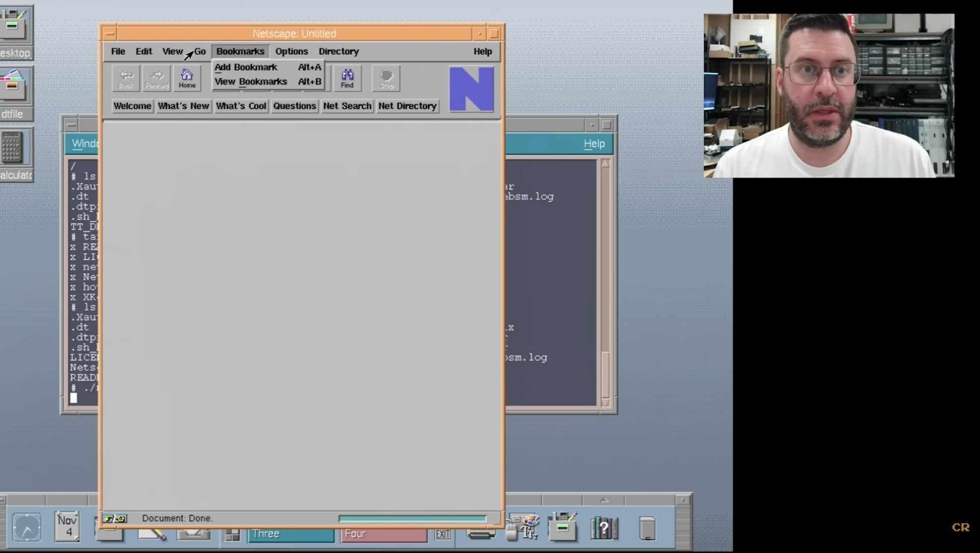The height and width of the screenshot is (553, 980).
Task: Switch to workspace Three
Action: point(291,534)
